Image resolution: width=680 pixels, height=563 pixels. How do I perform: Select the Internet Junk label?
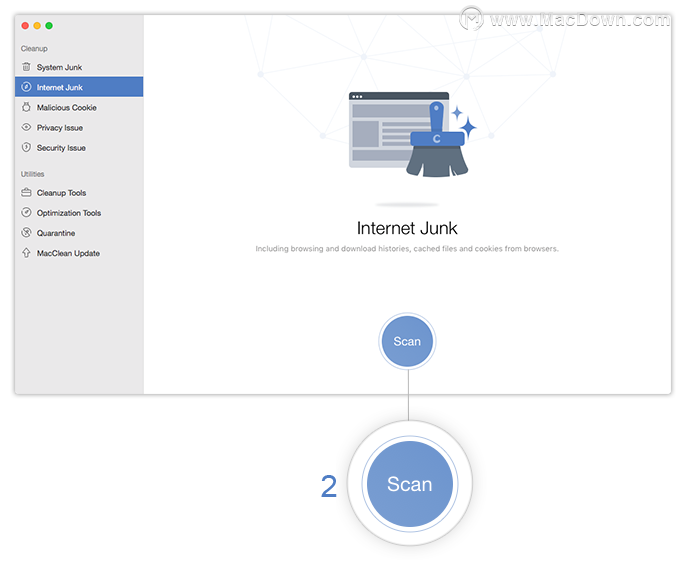click(60, 87)
